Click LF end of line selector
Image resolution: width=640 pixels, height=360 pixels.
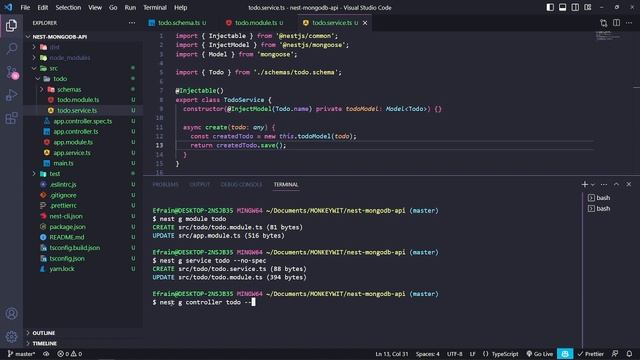[472, 354]
